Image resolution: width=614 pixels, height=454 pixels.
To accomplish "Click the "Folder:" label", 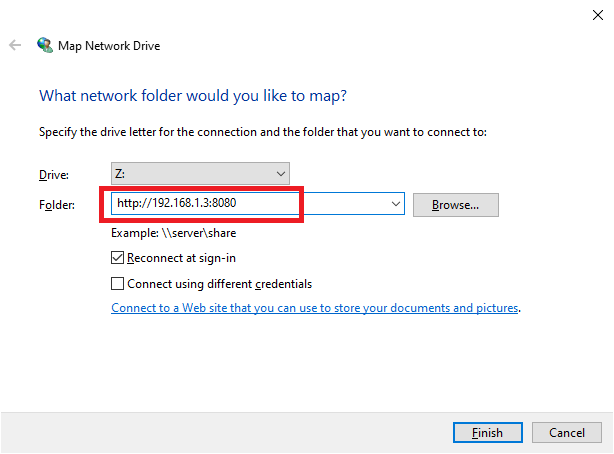I will coord(56,205).
